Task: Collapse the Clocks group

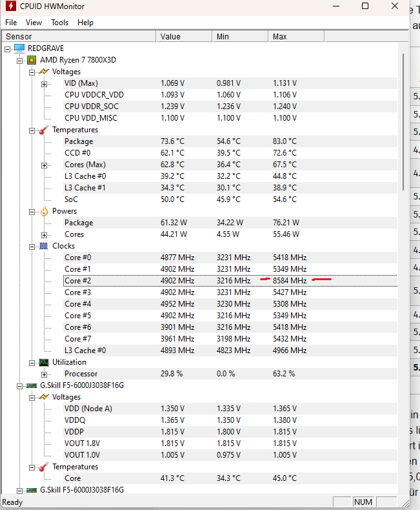Action: pos(32,247)
